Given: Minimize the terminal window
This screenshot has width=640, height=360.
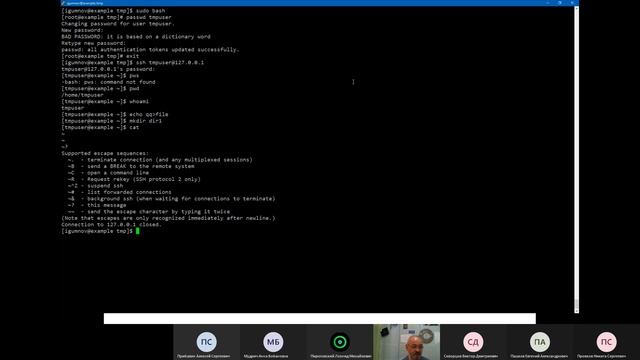Looking at the screenshot, I should coord(547,3).
